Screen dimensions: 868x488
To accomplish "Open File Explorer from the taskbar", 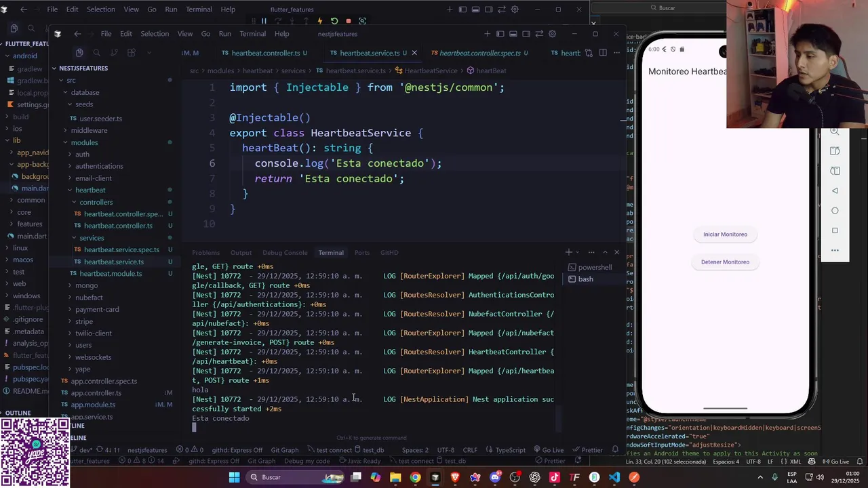I will [x=395, y=477].
